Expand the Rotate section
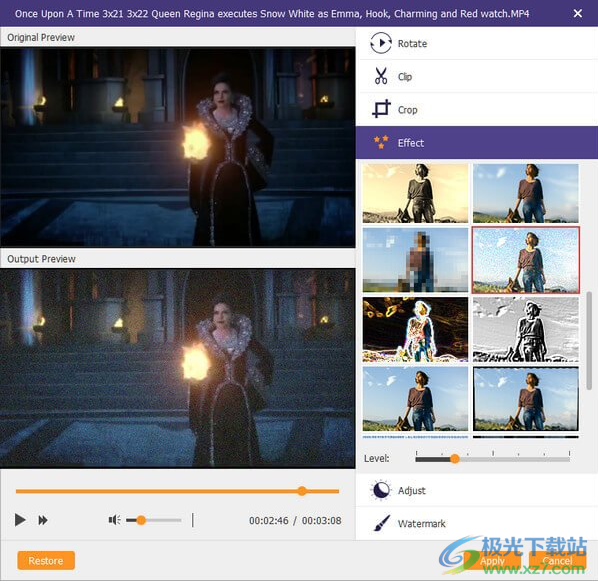Image resolution: width=598 pixels, height=585 pixels. [477, 43]
